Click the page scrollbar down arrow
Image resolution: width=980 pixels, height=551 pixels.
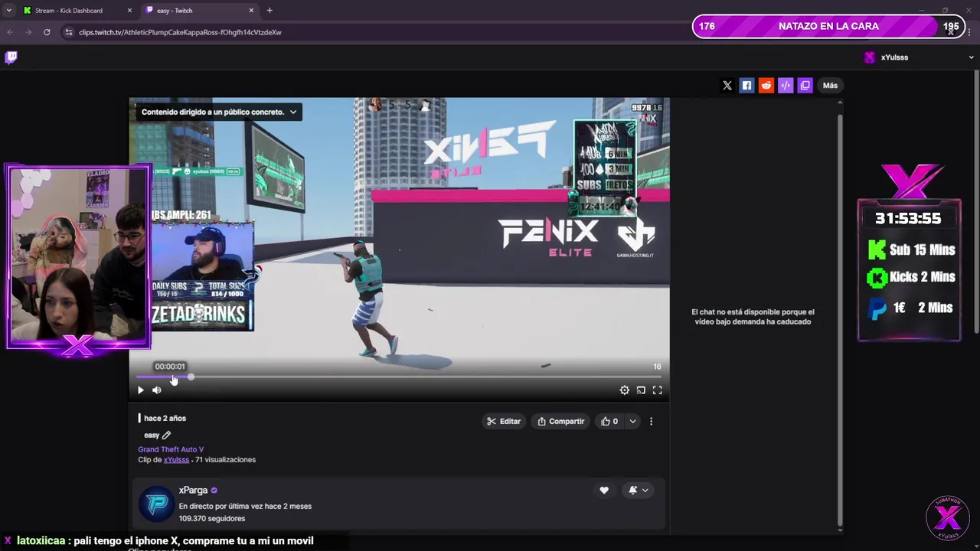(840, 530)
